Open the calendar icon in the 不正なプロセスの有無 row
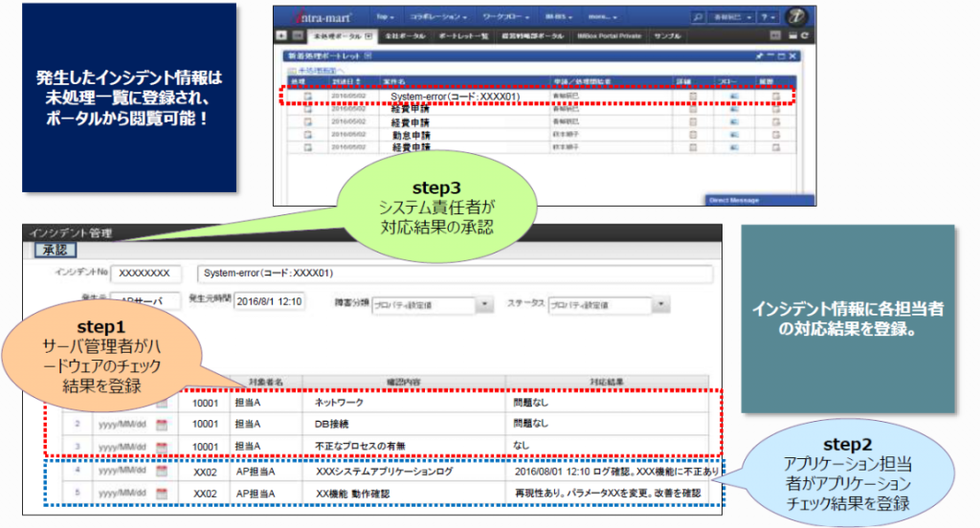 coord(162,447)
